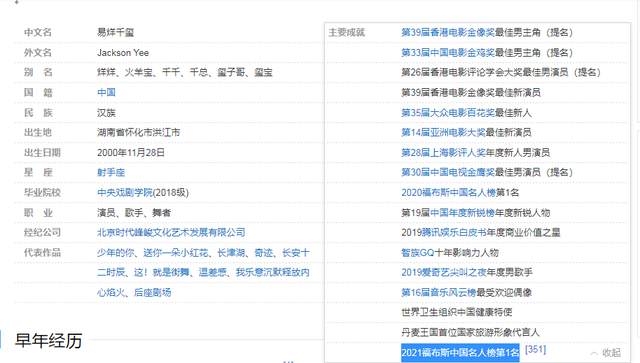Click birth date 2000年11月28日
Image resolution: width=640 pixels, height=363 pixels.
click(x=131, y=152)
